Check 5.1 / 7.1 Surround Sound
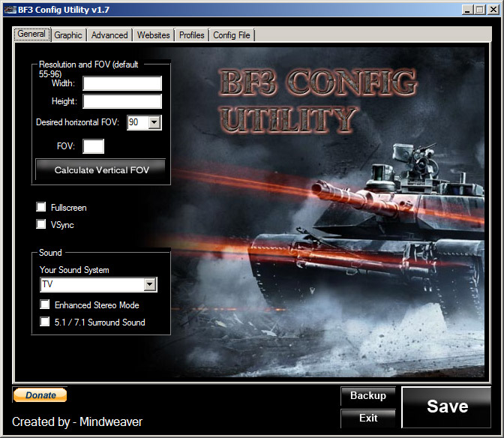This screenshot has width=504, height=438. [x=45, y=321]
